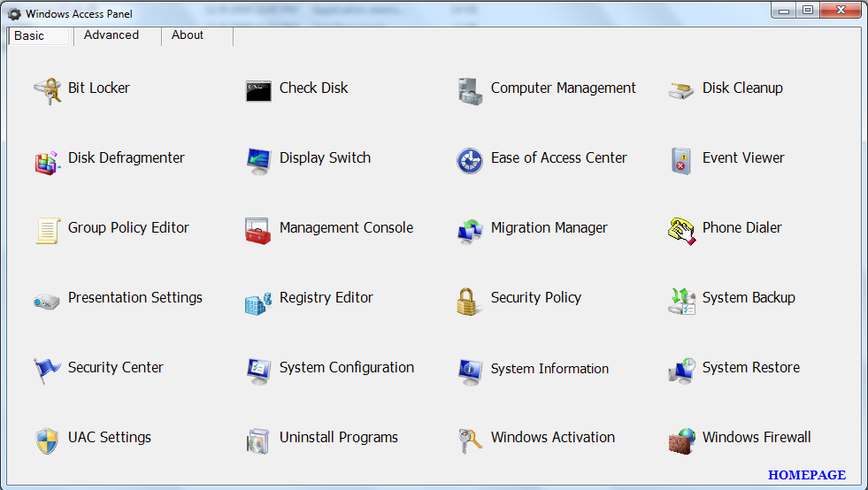Click the Registry Editor cubes icon
Screen dimensions: 868x490
tap(258, 302)
